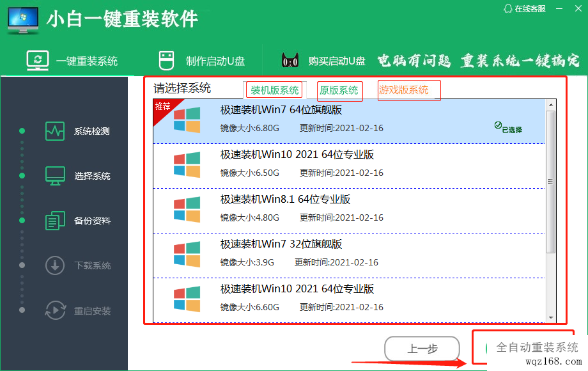Select the 游戏版系统 tab
The image size is (588, 371).
404,90
